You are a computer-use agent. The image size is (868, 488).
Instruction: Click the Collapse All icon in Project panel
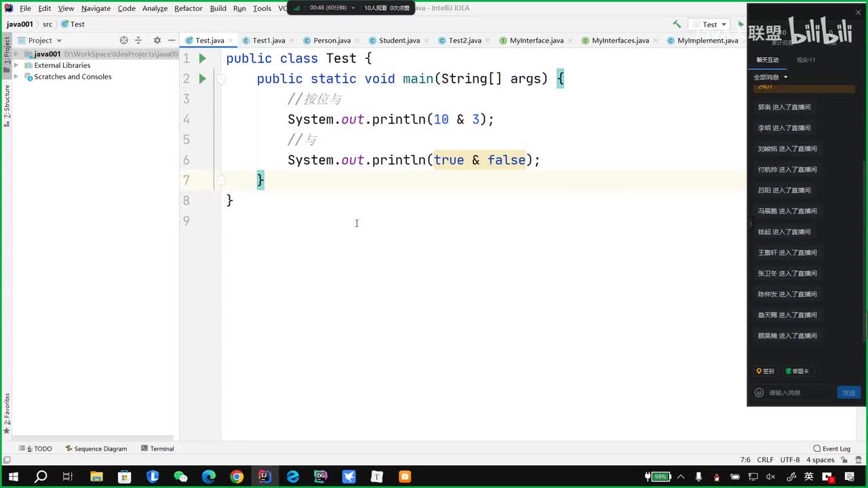[x=138, y=41]
